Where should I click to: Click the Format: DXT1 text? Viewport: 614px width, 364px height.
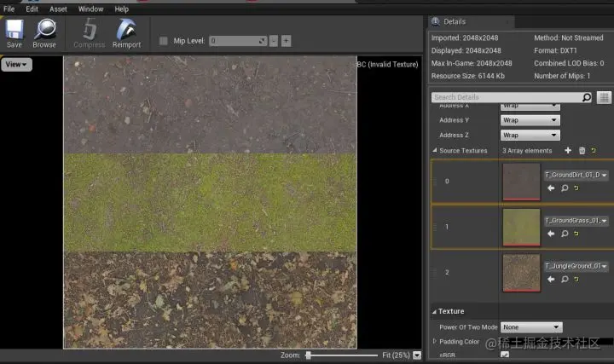555,50
